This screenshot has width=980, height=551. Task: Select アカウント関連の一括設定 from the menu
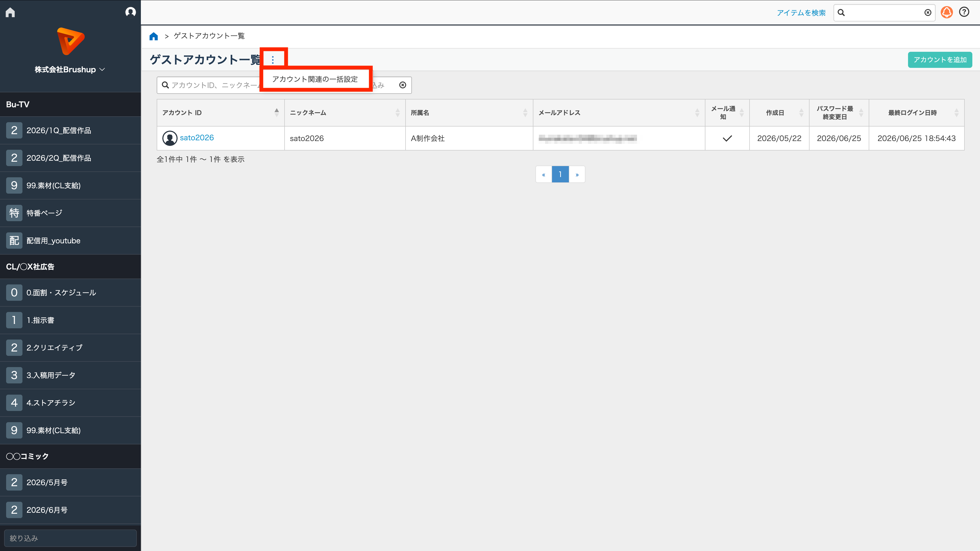pyautogui.click(x=315, y=79)
